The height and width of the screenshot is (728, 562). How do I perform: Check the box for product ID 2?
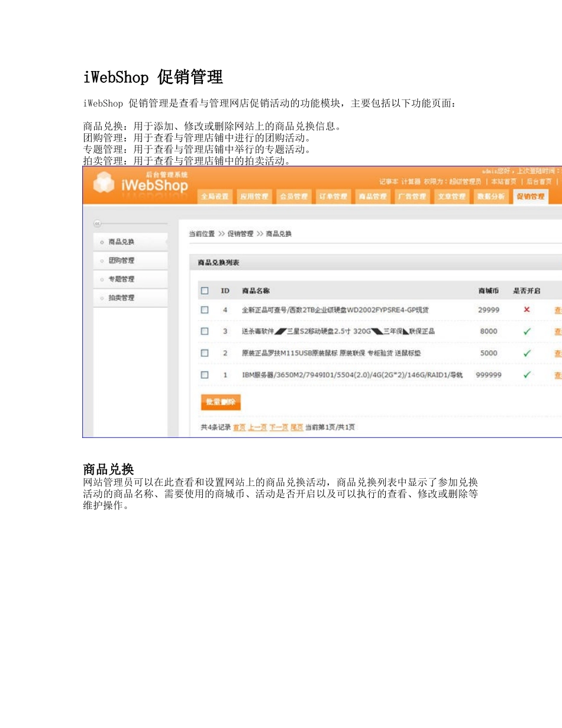(x=205, y=353)
